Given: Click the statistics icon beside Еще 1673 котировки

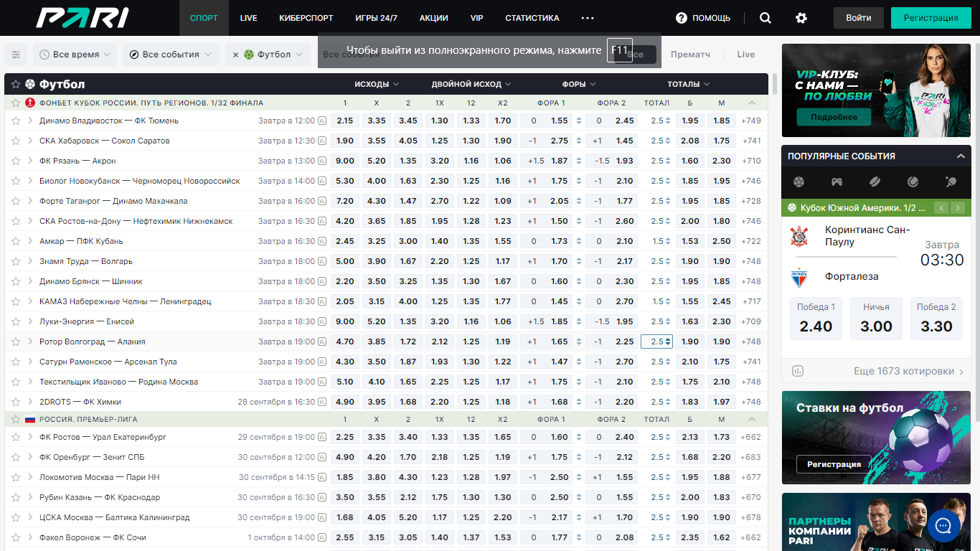Looking at the screenshot, I should click(798, 371).
